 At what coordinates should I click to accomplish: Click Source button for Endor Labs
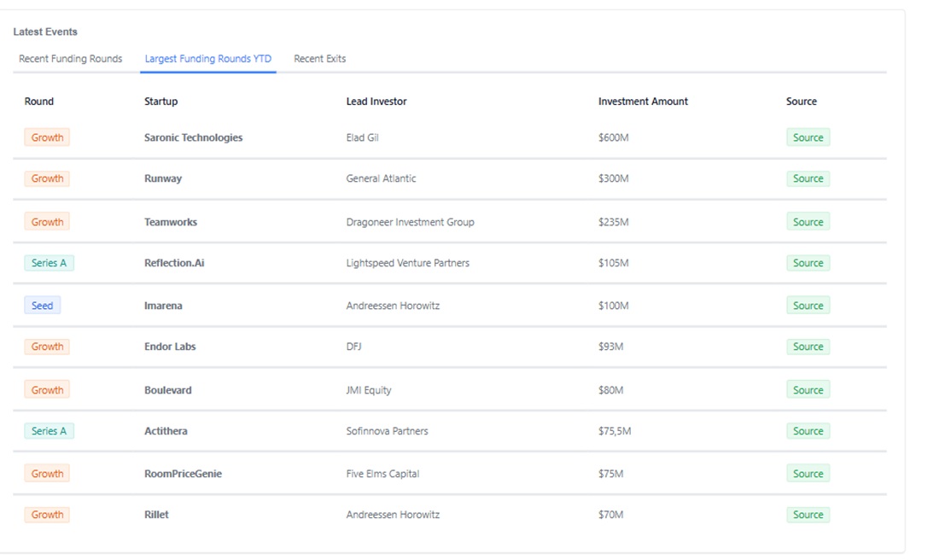[x=808, y=347]
